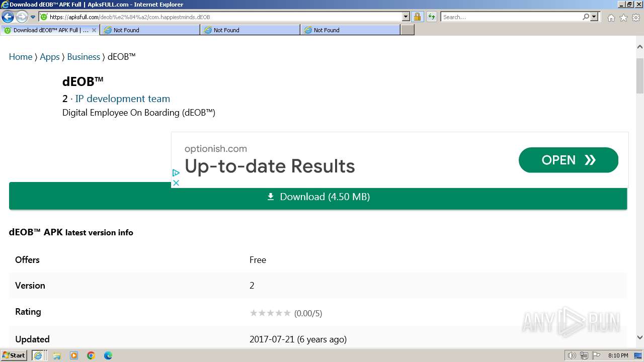Open the recent pages dropdown arrow
644x362 pixels.
tap(33, 17)
